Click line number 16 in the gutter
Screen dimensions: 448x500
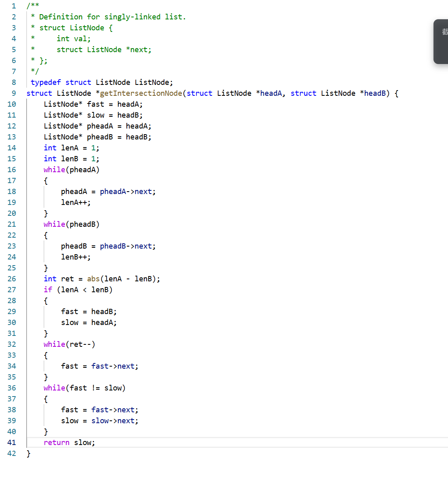pos(12,170)
